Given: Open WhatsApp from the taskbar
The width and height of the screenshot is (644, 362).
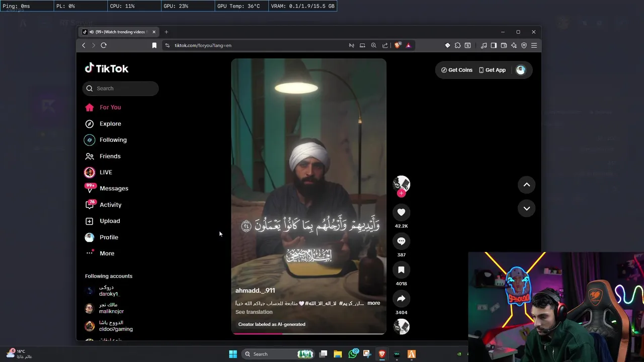Looking at the screenshot, I should click(x=353, y=354).
